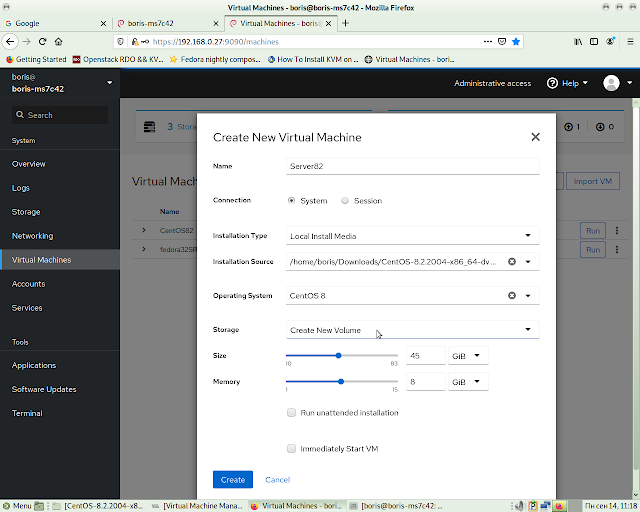Change the Memory unit GiB dropdown

[468, 382]
